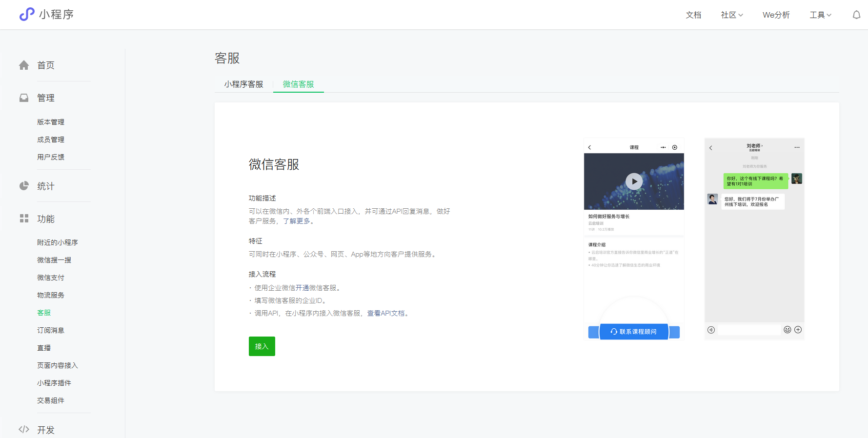Select the 微信客服 tab
868x438 pixels.
[x=298, y=84]
